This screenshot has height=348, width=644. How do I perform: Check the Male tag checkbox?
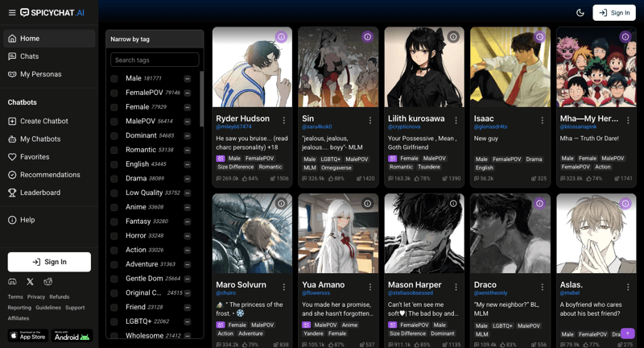click(x=114, y=79)
